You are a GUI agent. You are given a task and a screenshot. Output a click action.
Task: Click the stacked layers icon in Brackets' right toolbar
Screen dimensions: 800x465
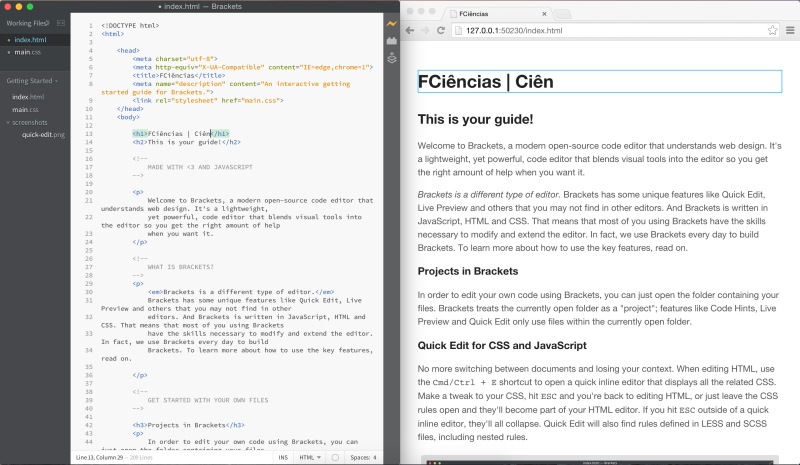[391, 58]
